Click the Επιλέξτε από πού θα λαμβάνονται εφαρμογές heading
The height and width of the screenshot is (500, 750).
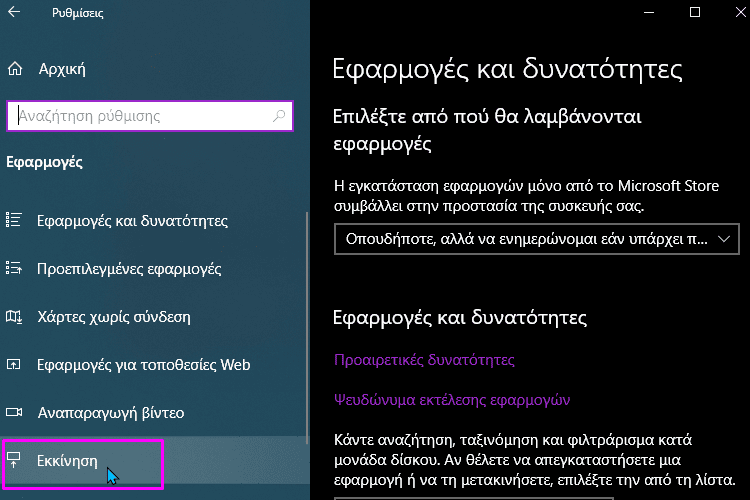pos(487,130)
